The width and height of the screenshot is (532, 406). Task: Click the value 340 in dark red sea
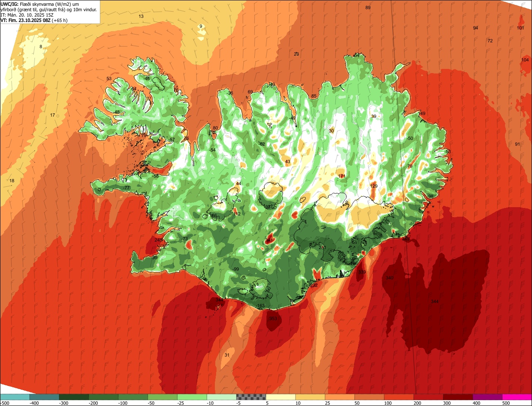coord(389,278)
